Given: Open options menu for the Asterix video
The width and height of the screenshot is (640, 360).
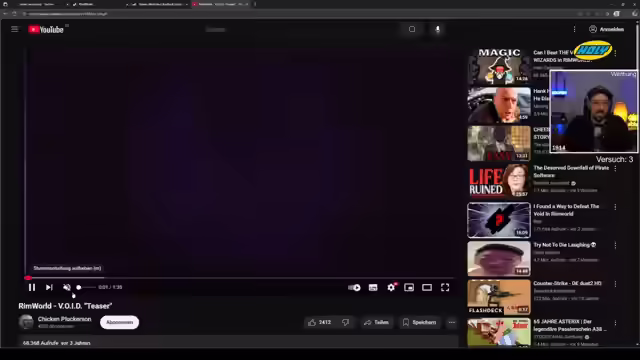Looking at the screenshot, I should (x=615, y=322).
